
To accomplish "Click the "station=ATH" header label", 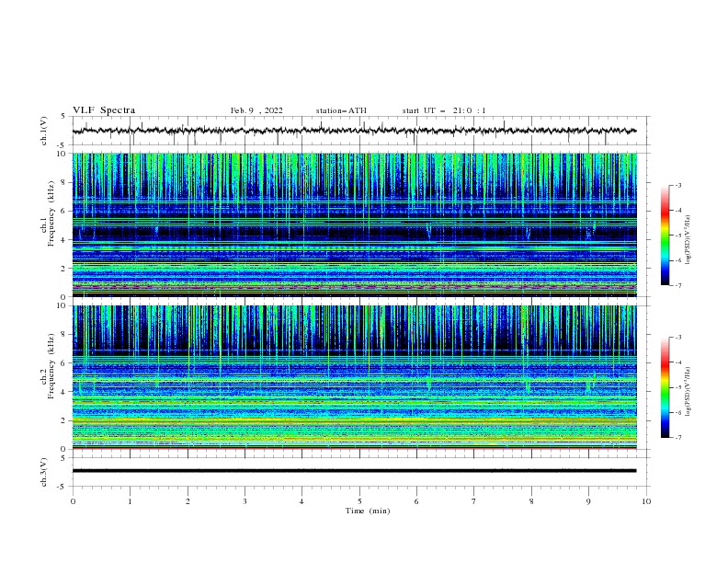I will coord(341,110).
